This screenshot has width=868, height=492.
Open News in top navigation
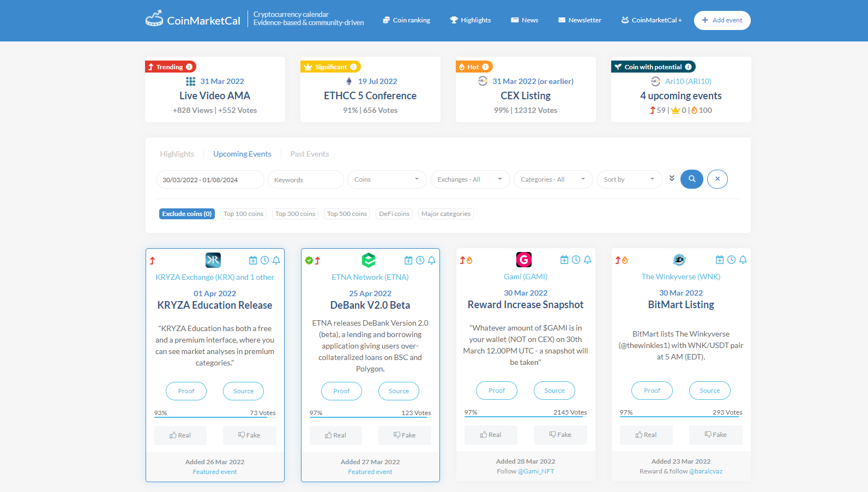[x=525, y=20]
